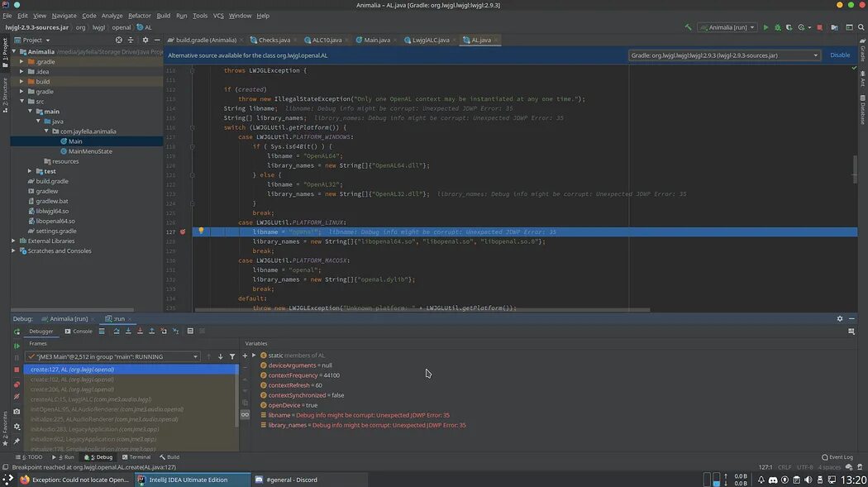Expand static members of AL variable
Image resolution: width=868 pixels, height=487 pixels.
254,356
